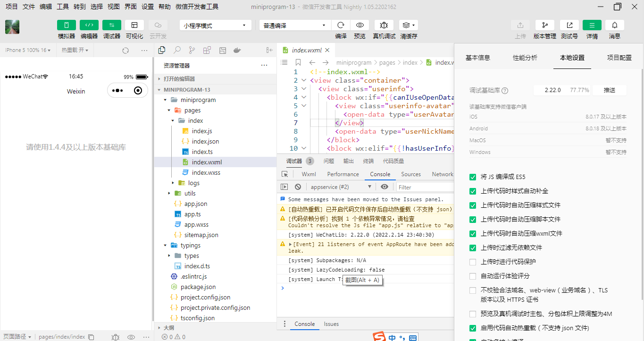The height and width of the screenshot is (341, 644).
Task: Switch to the 项目配置 tab
Action: 619,58
